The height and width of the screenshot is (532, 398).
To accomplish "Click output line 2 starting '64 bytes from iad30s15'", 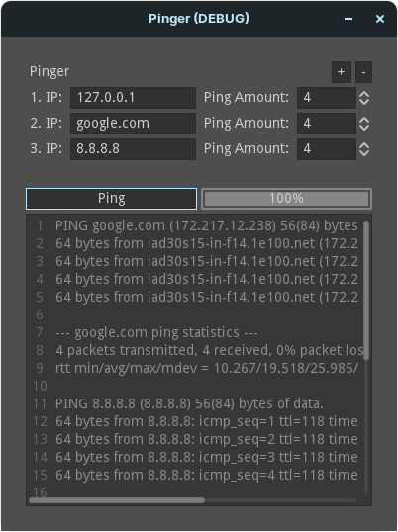I will [207, 243].
